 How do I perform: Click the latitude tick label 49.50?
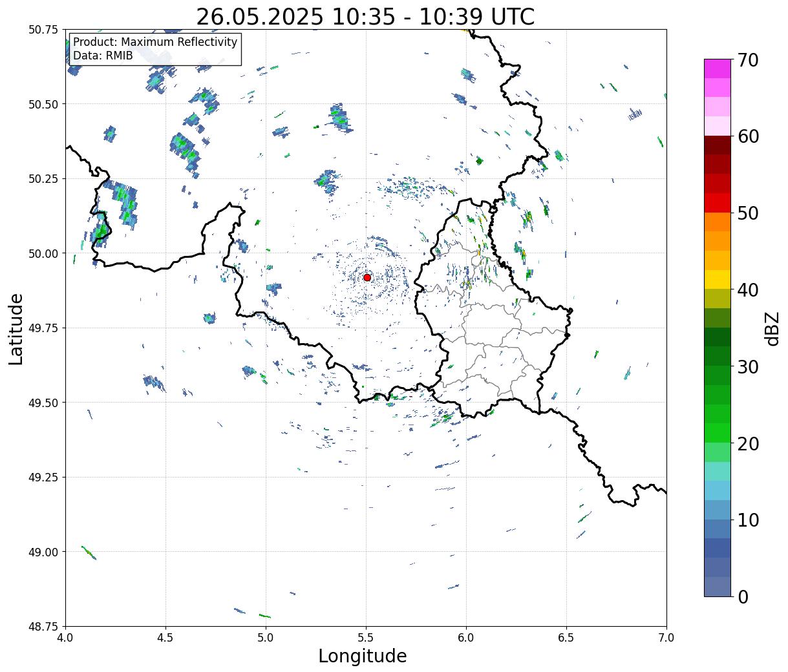pos(43,403)
